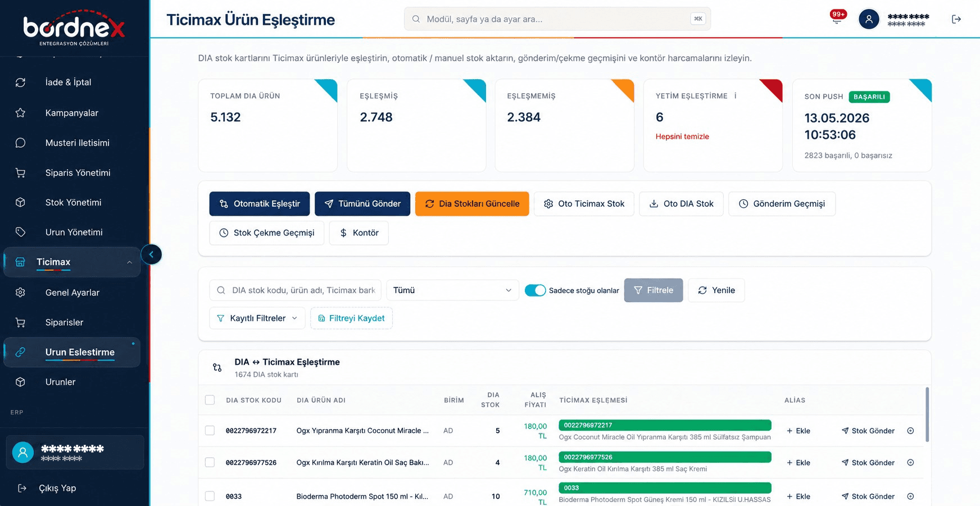This screenshot has height=506, width=980.
Task: Click the Siparis Yönetimi cart icon
Action: click(20, 173)
